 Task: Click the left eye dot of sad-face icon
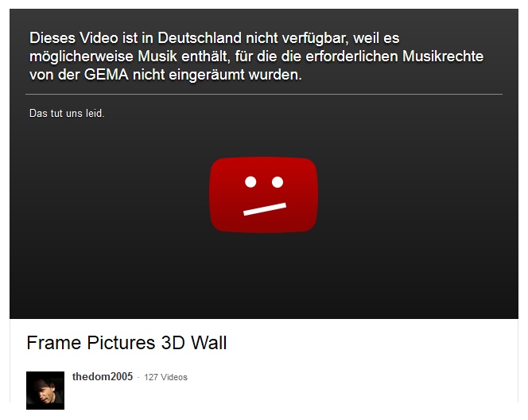(250, 182)
